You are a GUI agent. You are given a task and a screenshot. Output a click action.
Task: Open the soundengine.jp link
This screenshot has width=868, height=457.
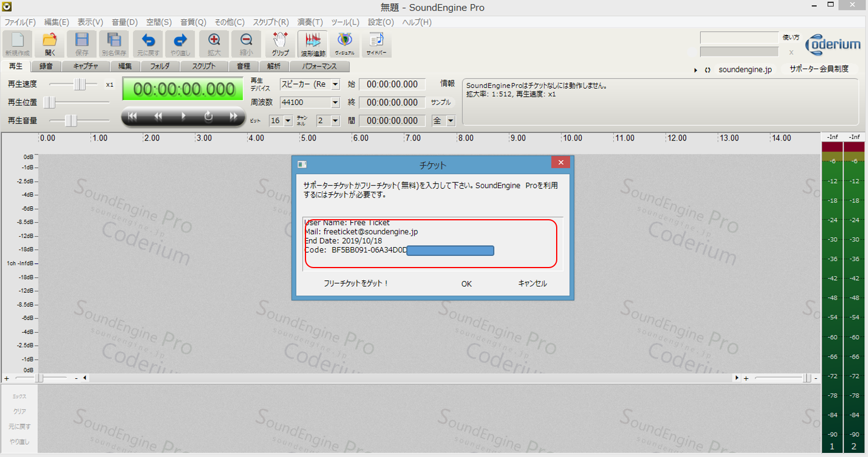click(745, 69)
